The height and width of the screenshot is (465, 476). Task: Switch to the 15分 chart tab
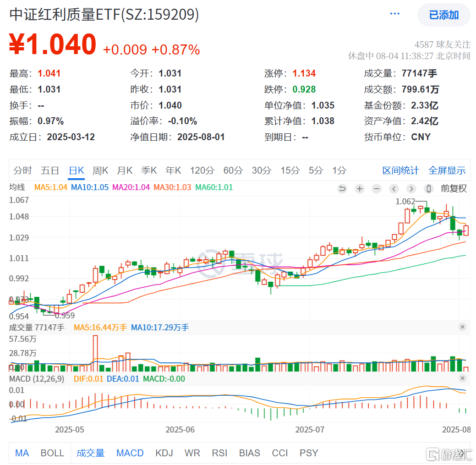pyautogui.click(x=290, y=170)
